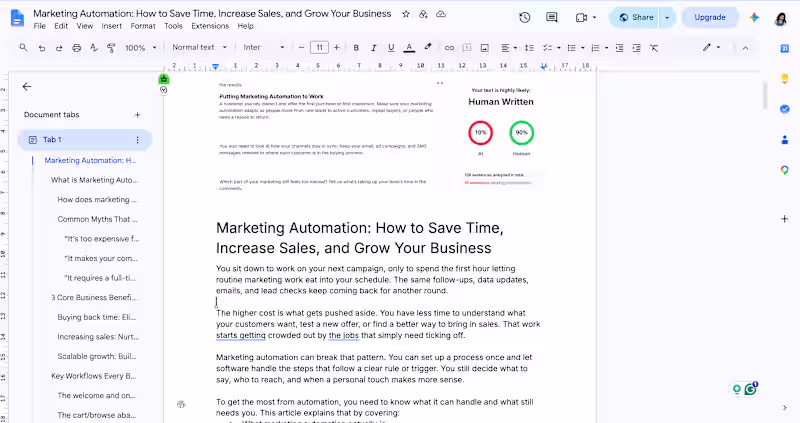Open Google Calendar side panel icon
Image resolution: width=800 pixels, height=423 pixels.
click(x=785, y=48)
